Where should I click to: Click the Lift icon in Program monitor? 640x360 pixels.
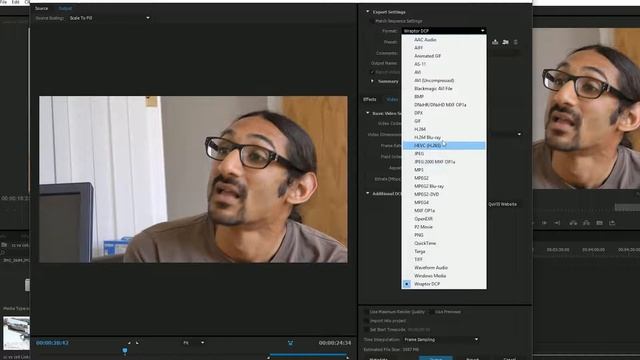coord(573,223)
